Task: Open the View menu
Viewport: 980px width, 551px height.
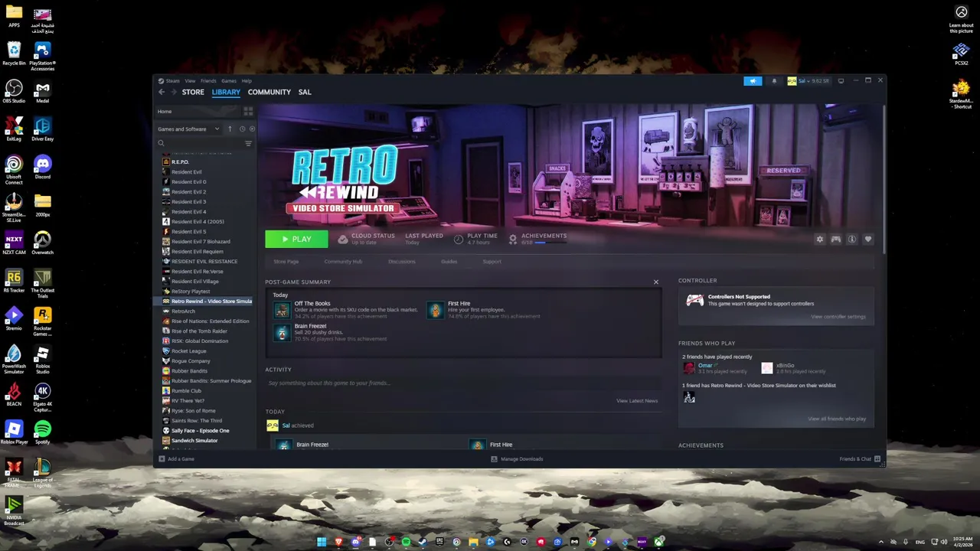Action: (190, 81)
